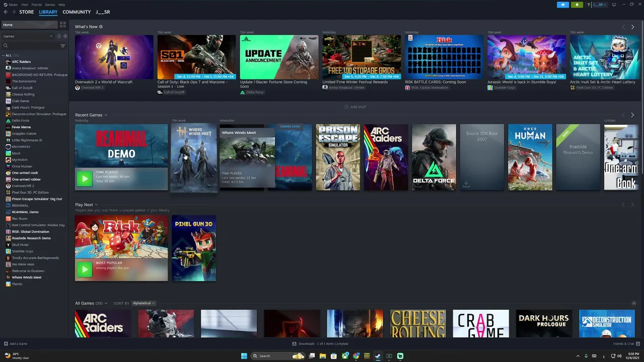Click the Home button in sidebar

(30, 25)
